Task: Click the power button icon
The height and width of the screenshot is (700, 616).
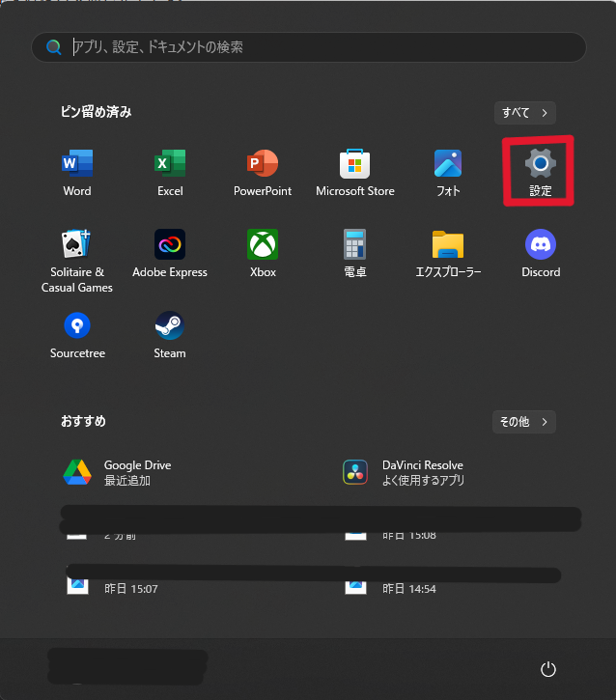Action: (548, 669)
